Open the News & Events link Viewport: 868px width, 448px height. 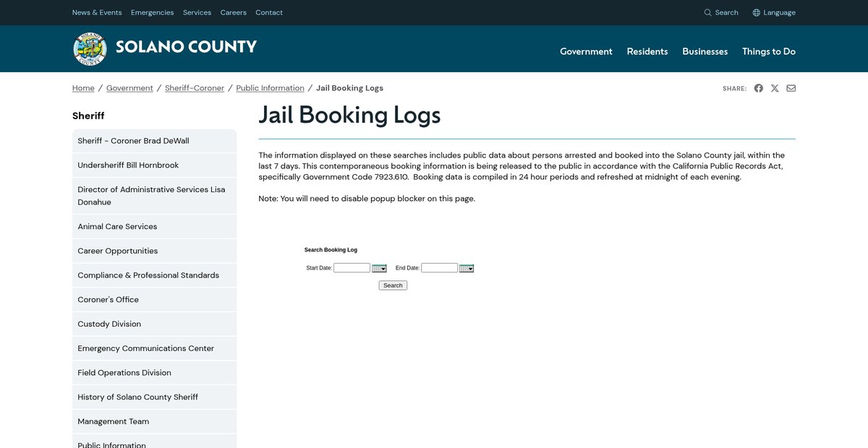point(97,12)
